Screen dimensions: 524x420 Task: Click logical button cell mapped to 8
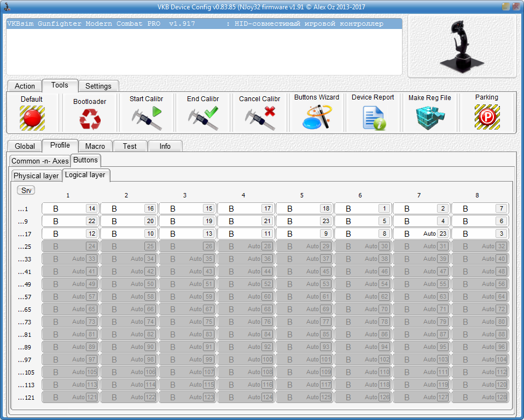[x=363, y=234]
